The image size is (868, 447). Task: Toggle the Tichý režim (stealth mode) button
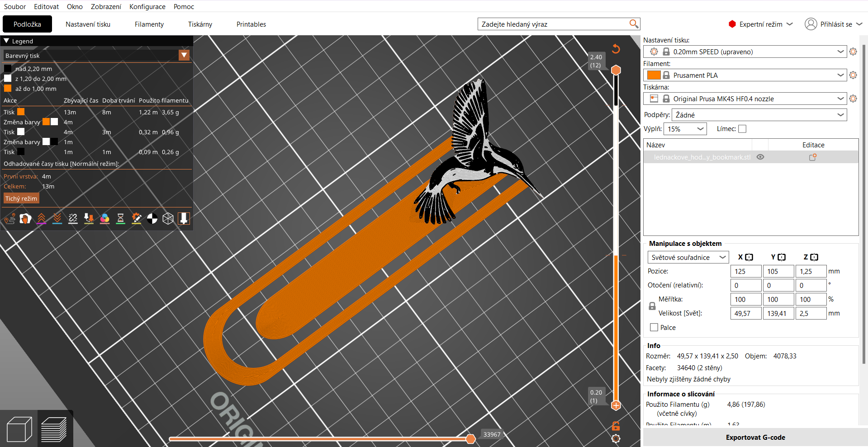click(x=21, y=198)
